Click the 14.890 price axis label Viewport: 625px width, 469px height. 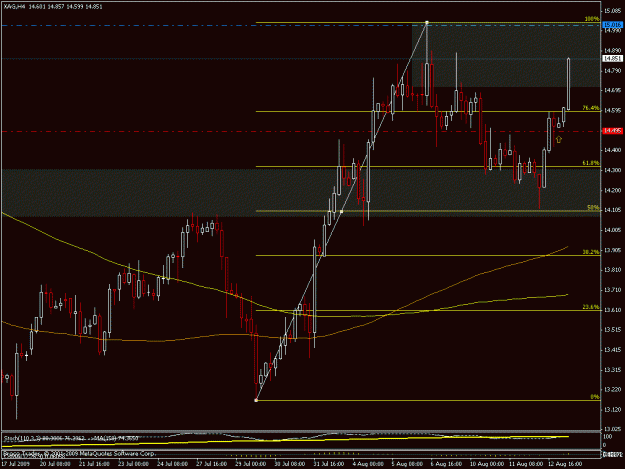click(x=613, y=51)
